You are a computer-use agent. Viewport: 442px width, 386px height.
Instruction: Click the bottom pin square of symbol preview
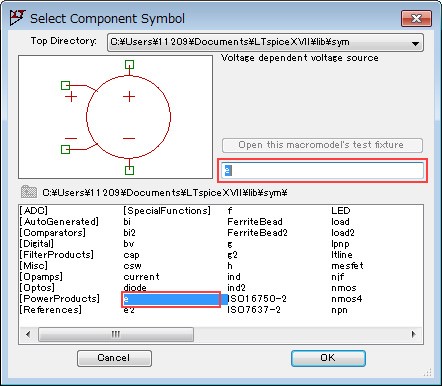(x=129, y=170)
